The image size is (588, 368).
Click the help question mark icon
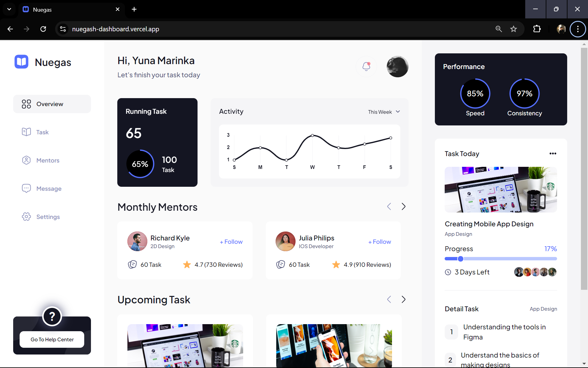coord(52,316)
